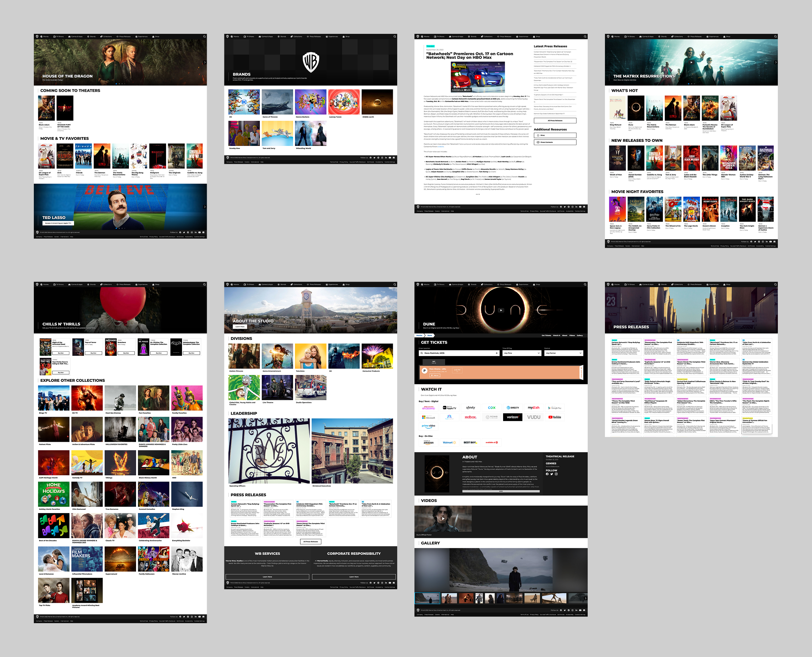Click the Apple TV retailer logo
This screenshot has height=657, width=812.
click(449, 408)
